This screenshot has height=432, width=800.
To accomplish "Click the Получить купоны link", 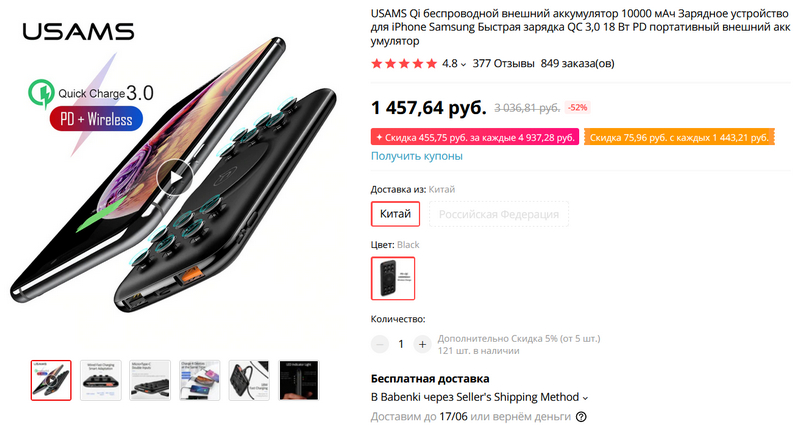I will [417, 156].
